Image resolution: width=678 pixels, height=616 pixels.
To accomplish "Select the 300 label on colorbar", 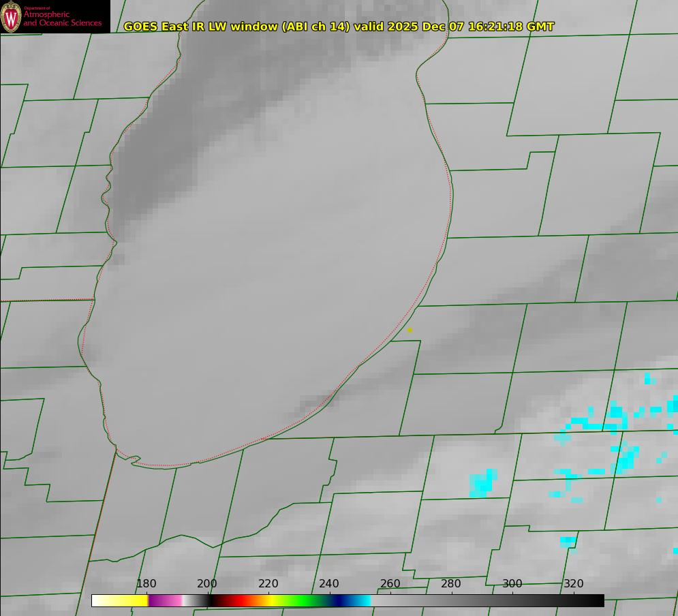I will click(512, 583).
